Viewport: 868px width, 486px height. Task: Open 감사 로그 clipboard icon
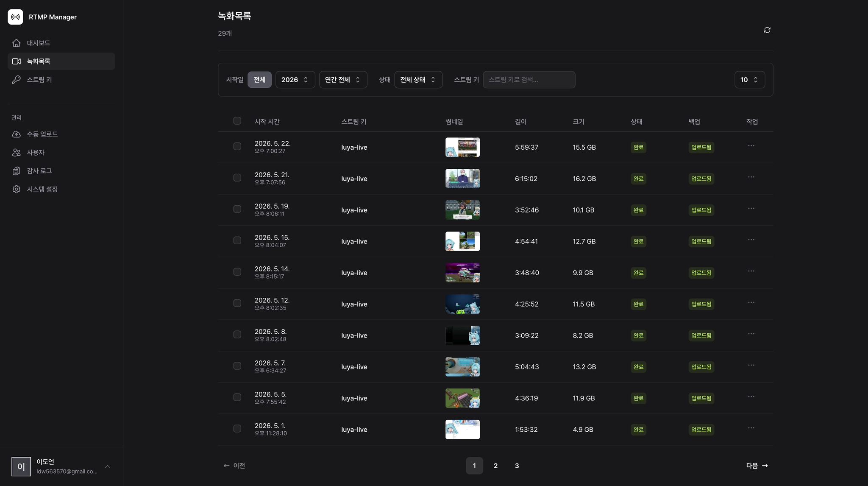coord(17,171)
